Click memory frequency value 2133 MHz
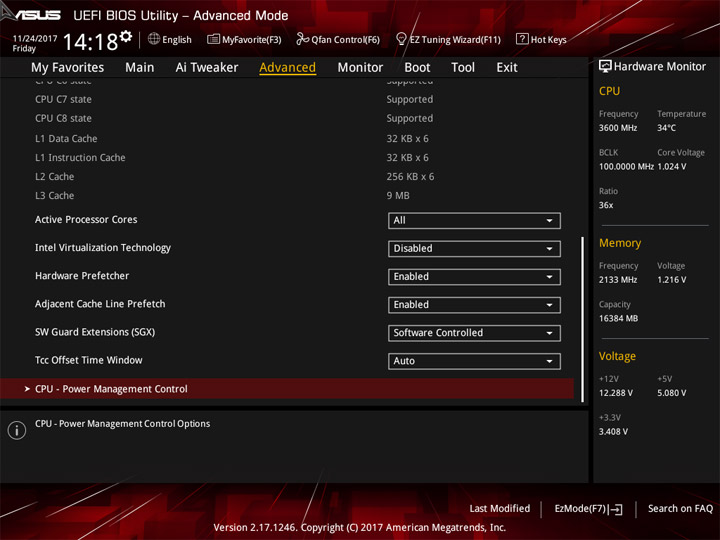720x540 pixels. click(x=618, y=279)
